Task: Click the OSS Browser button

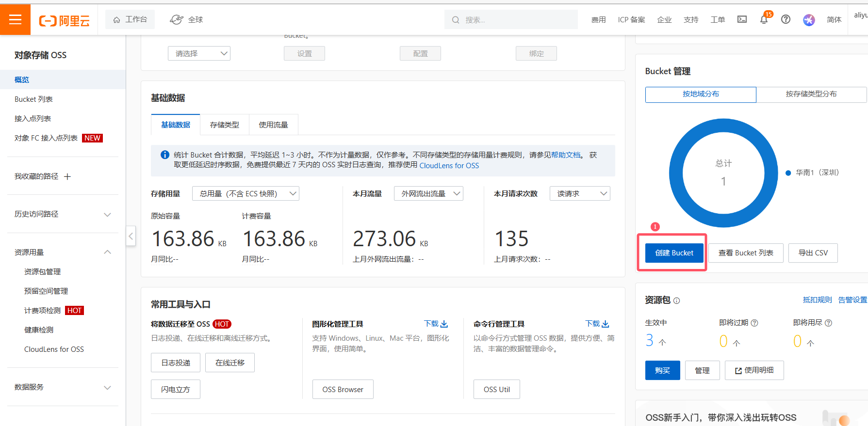Action: 343,389
